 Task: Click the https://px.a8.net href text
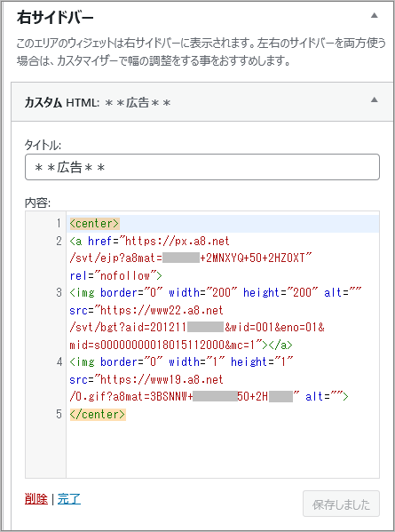(x=178, y=241)
